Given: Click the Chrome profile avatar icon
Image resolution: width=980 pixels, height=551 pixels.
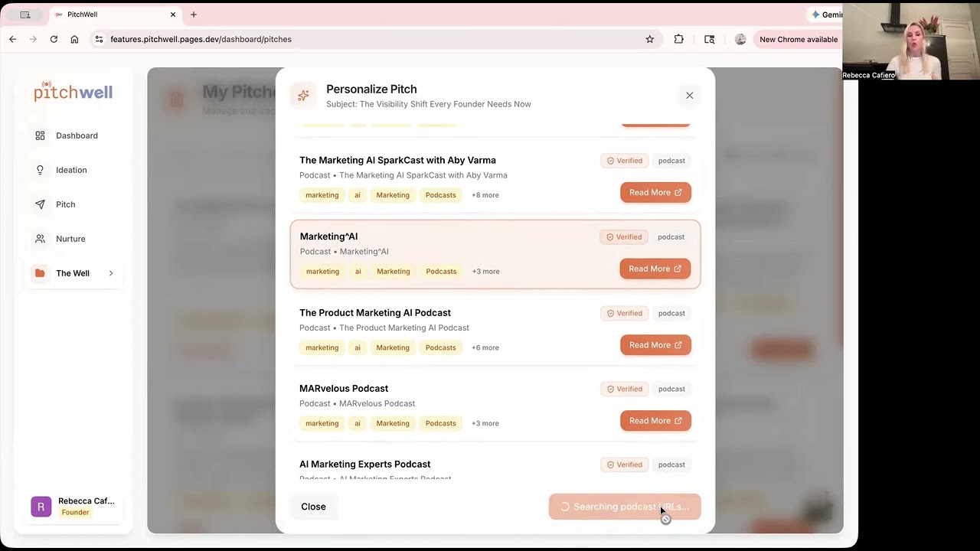Looking at the screenshot, I should click(740, 39).
